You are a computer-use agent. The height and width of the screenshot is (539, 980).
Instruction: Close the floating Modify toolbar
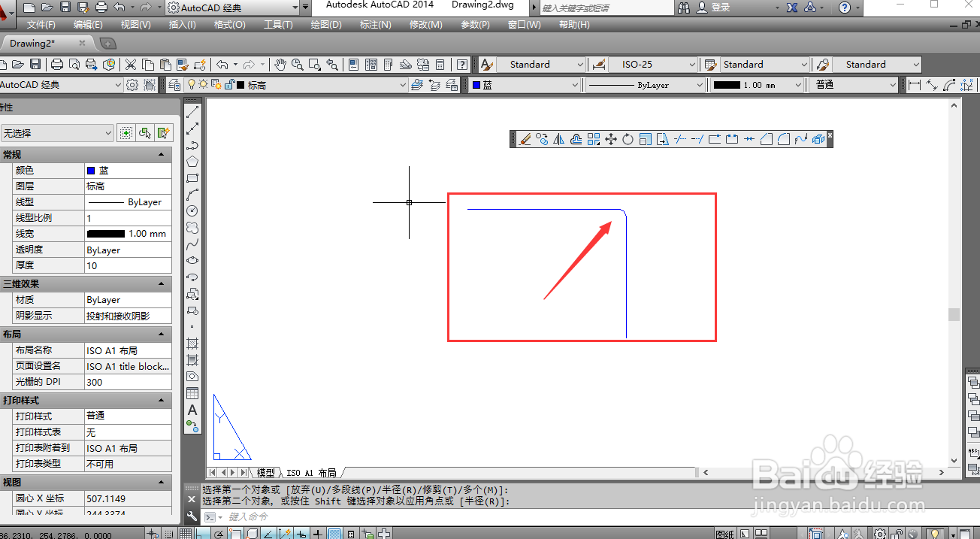coord(830,135)
